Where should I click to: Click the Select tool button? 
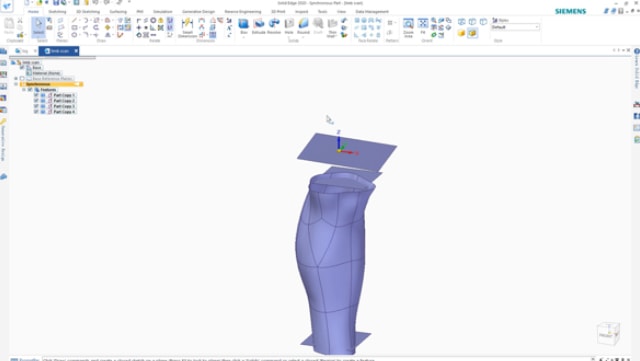click(38, 27)
